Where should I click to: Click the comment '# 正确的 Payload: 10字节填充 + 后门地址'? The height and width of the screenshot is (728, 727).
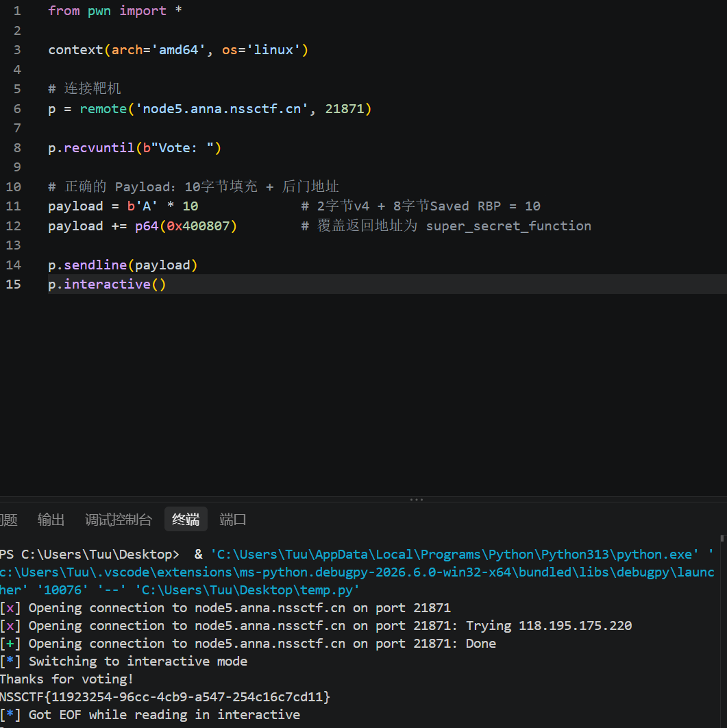(x=193, y=186)
